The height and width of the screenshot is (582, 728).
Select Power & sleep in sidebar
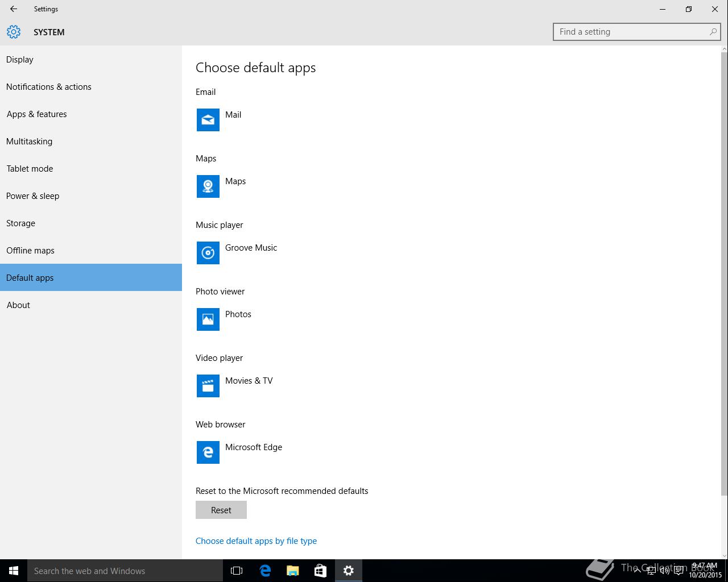[x=33, y=196]
